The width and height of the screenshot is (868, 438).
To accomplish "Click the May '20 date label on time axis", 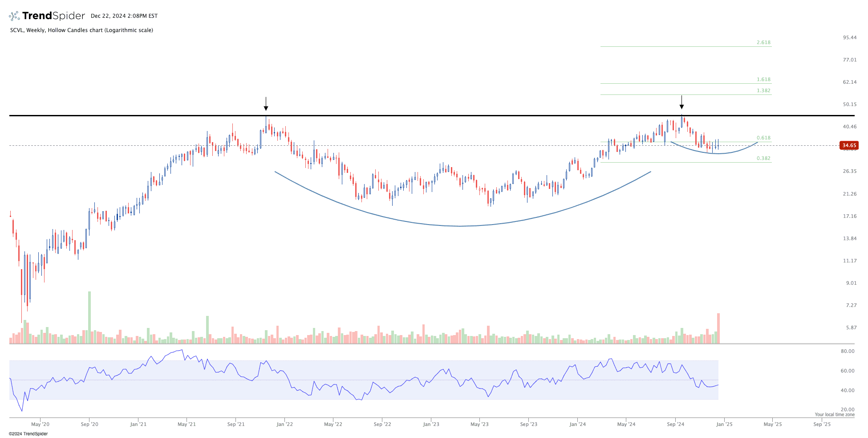I will coord(40,424).
